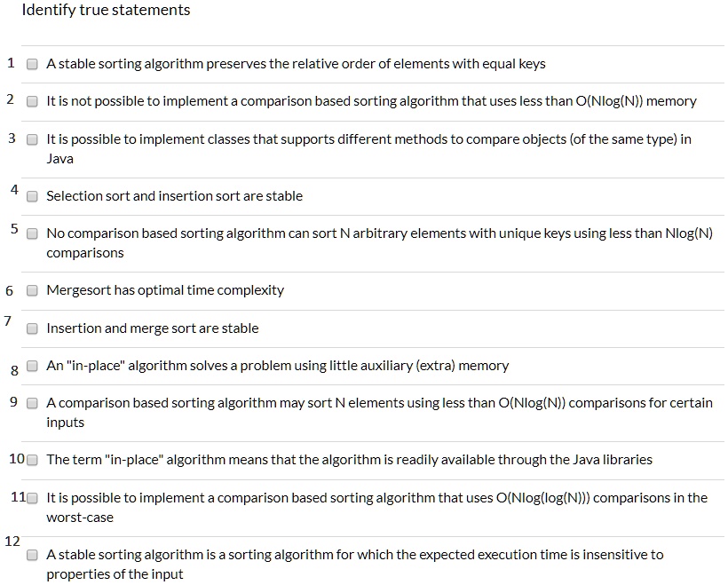Screen dimensions: 728x585
Task: Tick the statement 5 unique keys checkbox
Action: click(32, 233)
